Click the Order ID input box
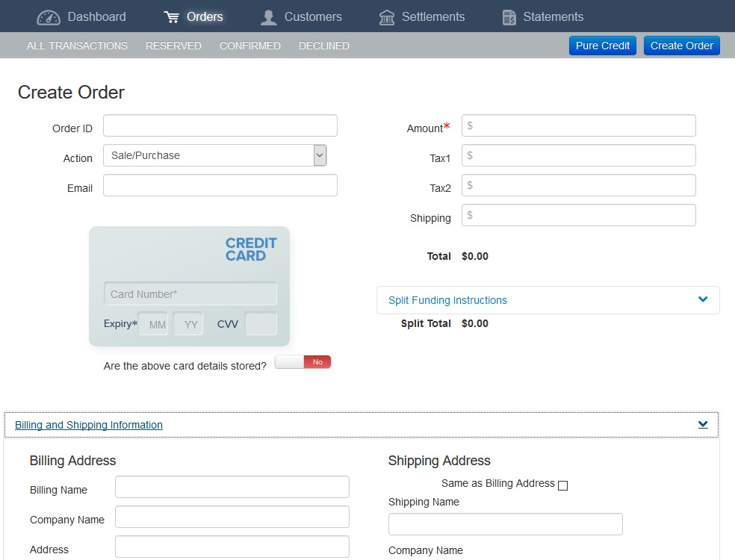 (220, 125)
